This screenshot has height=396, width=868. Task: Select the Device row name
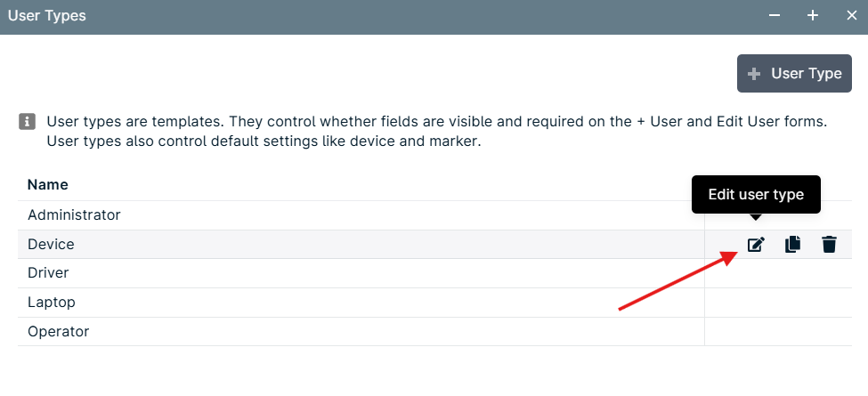coord(51,244)
